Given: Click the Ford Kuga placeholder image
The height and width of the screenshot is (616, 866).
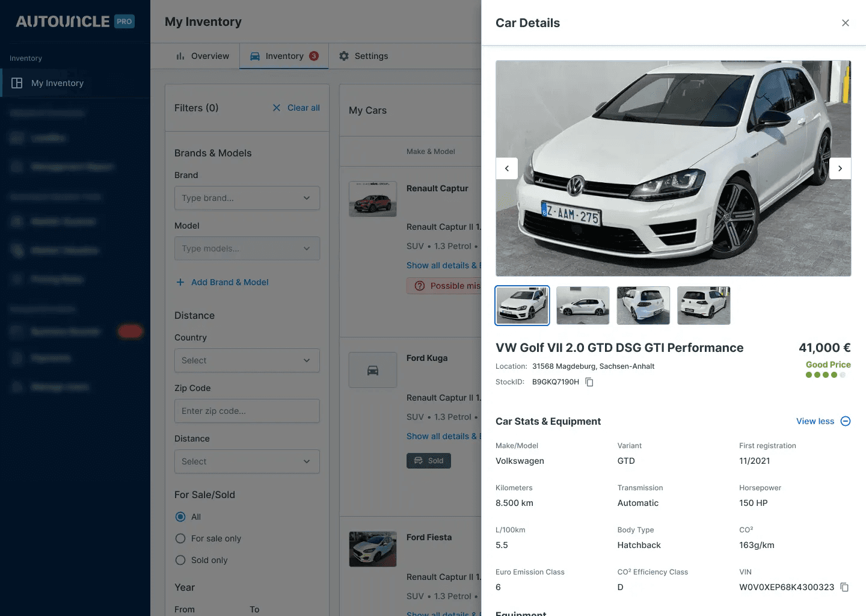Looking at the screenshot, I should pos(373,370).
